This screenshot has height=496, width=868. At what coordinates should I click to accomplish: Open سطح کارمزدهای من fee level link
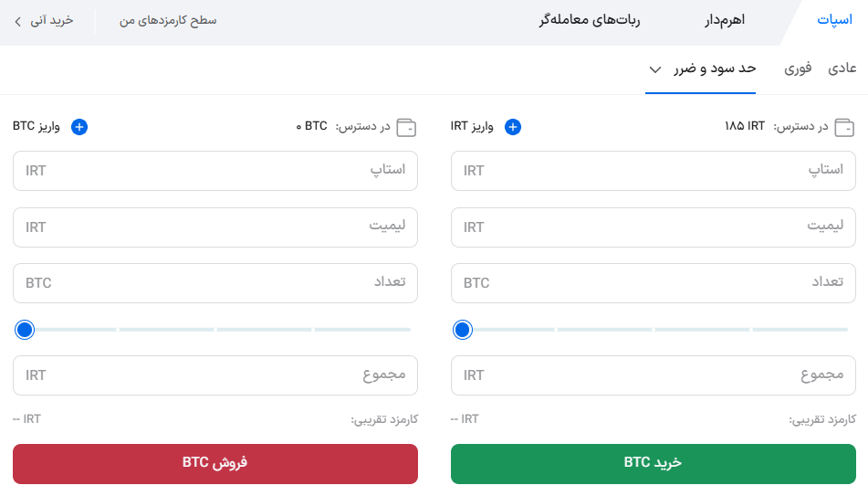pos(168,20)
